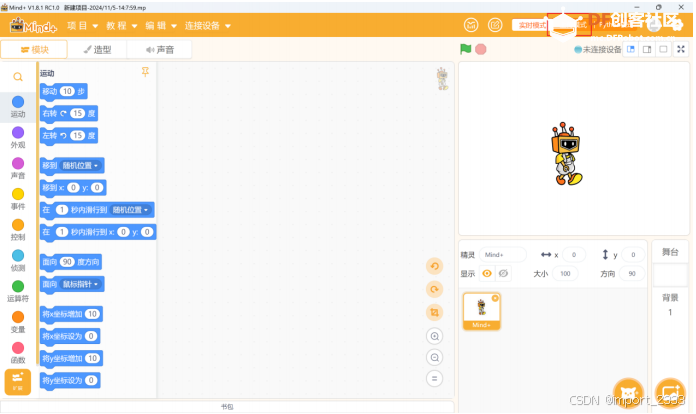Open the 书包 backpack bar

[x=227, y=406]
